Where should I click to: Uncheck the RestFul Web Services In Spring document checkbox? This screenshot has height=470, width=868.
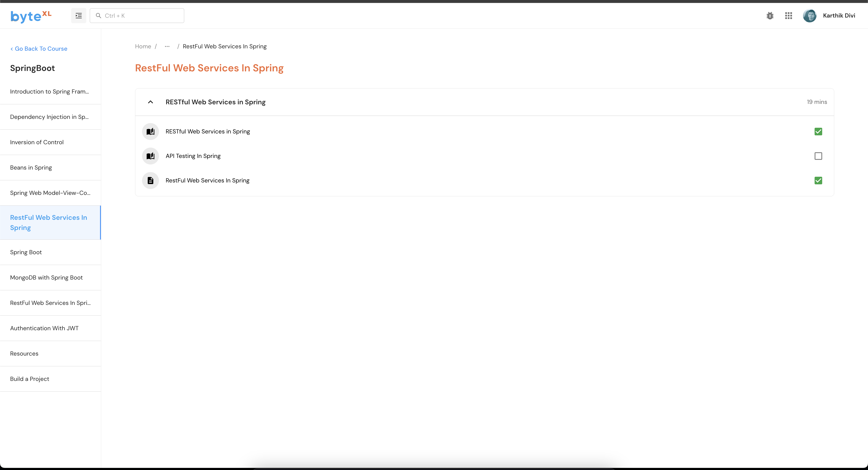click(818, 180)
